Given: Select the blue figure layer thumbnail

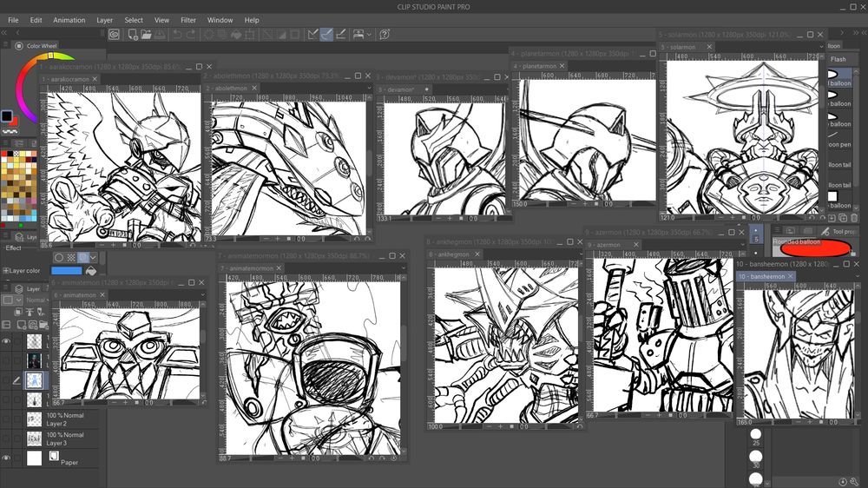Looking at the screenshot, I should pos(35,380).
